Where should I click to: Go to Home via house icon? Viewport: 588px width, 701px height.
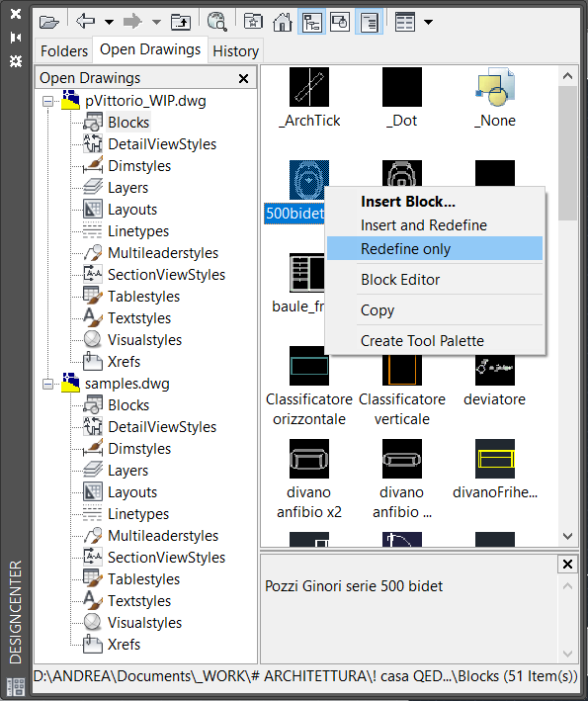(283, 22)
